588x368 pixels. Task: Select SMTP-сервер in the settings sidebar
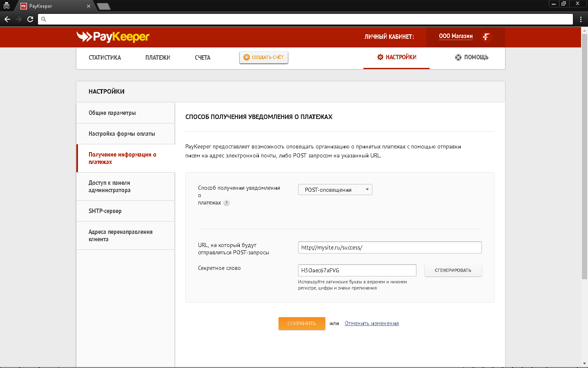pyautogui.click(x=105, y=211)
